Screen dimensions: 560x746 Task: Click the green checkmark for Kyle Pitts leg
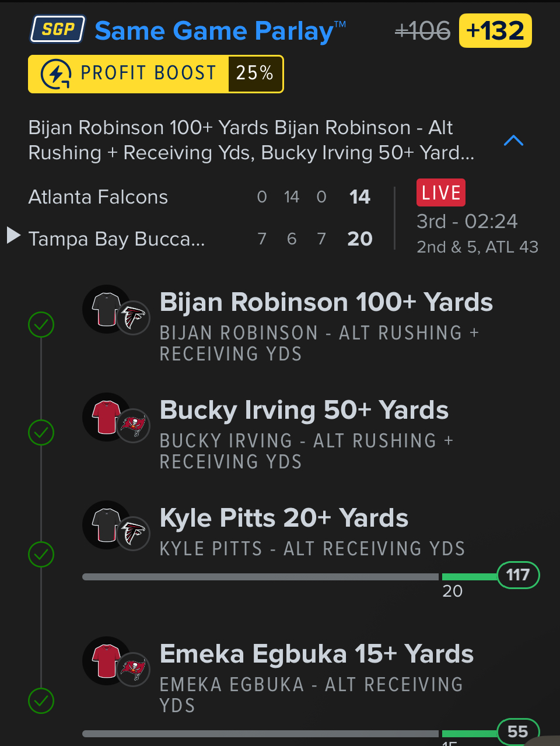[41, 554]
